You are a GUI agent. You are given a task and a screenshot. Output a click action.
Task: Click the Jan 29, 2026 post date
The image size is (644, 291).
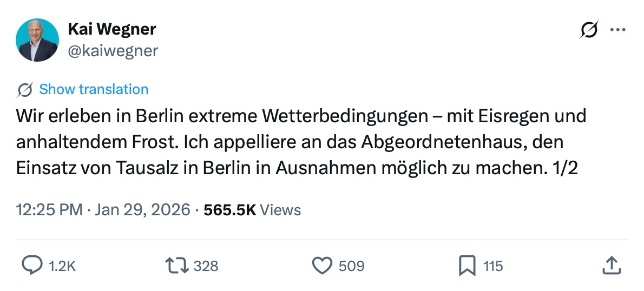click(142, 209)
